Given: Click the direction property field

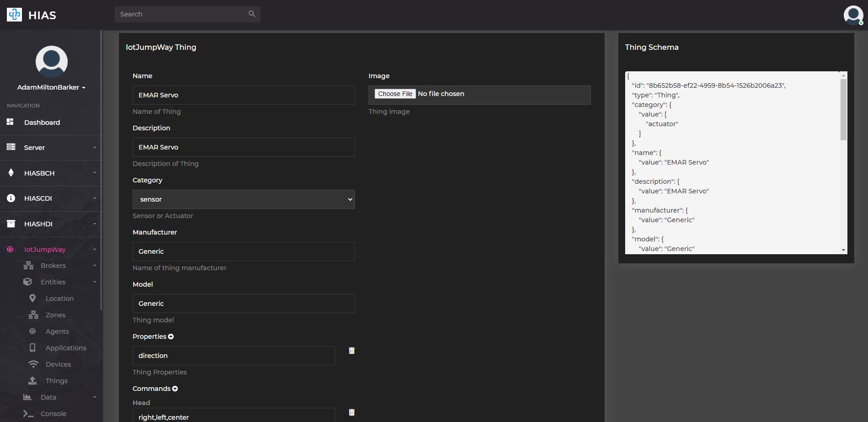Looking at the screenshot, I should click(234, 356).
